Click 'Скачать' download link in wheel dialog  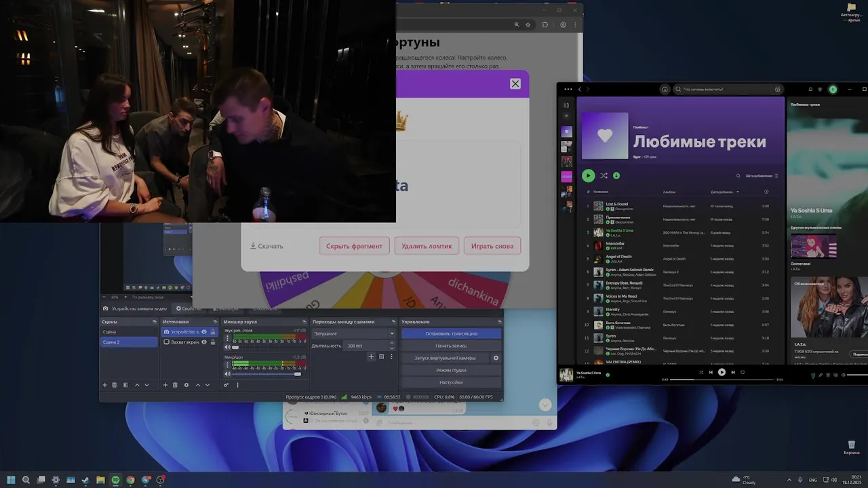point(267,246)
